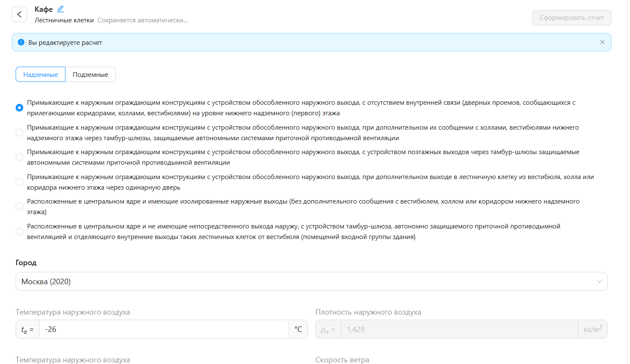The width and height of the screenshot is (630, 364).
Task: Select option with поэтажных выходов
Action: click(19, 157)
